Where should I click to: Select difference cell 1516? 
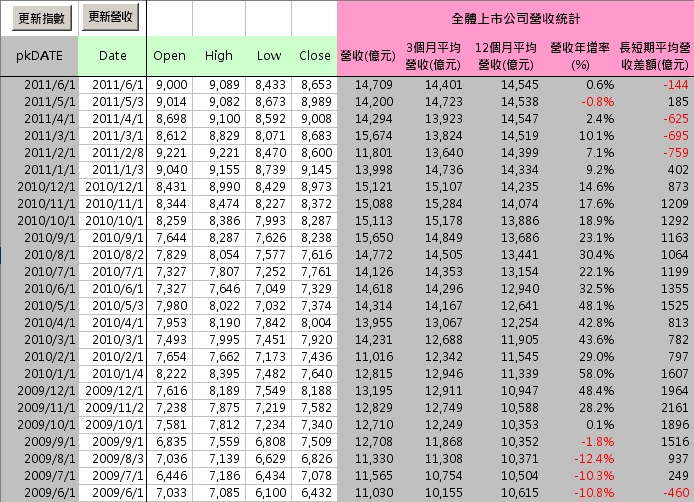pyautogui.click(x=675, y=442)
